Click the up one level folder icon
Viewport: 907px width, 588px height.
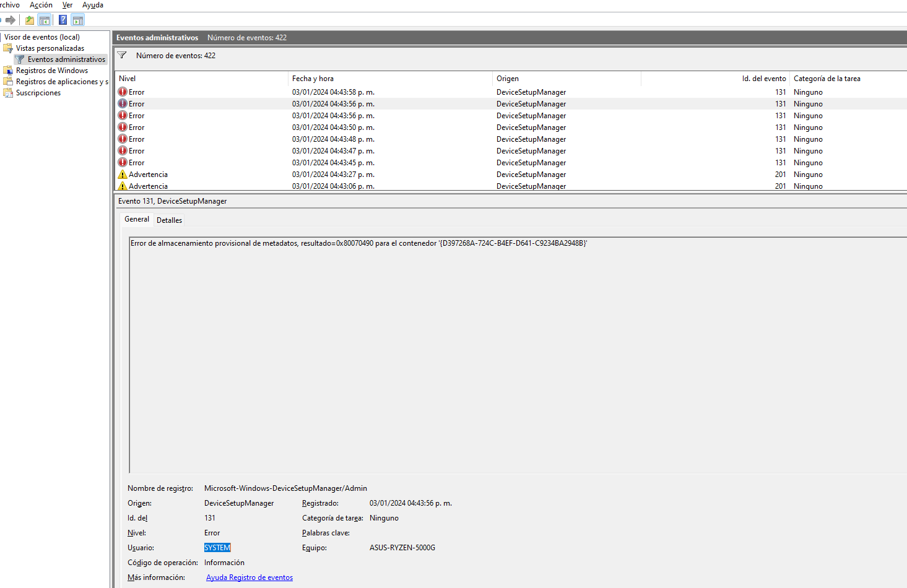[x=30, y=20]
